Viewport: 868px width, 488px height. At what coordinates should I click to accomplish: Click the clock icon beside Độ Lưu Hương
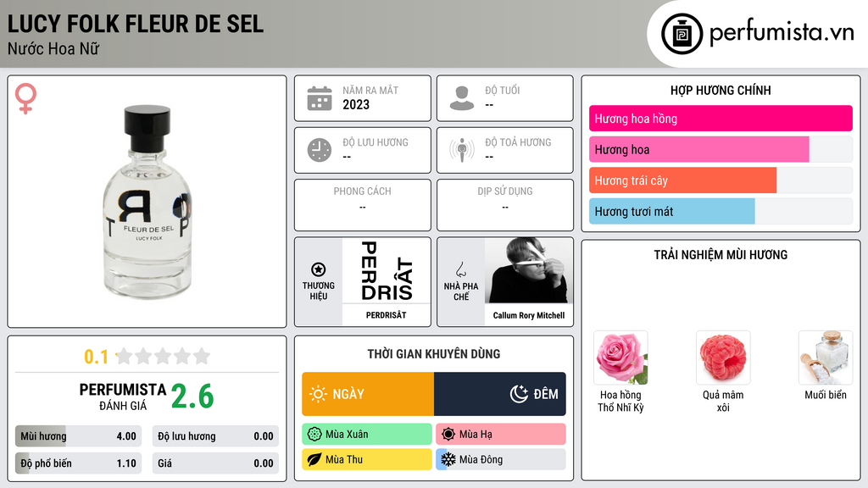pyautogui.click(x=320, y=150)
